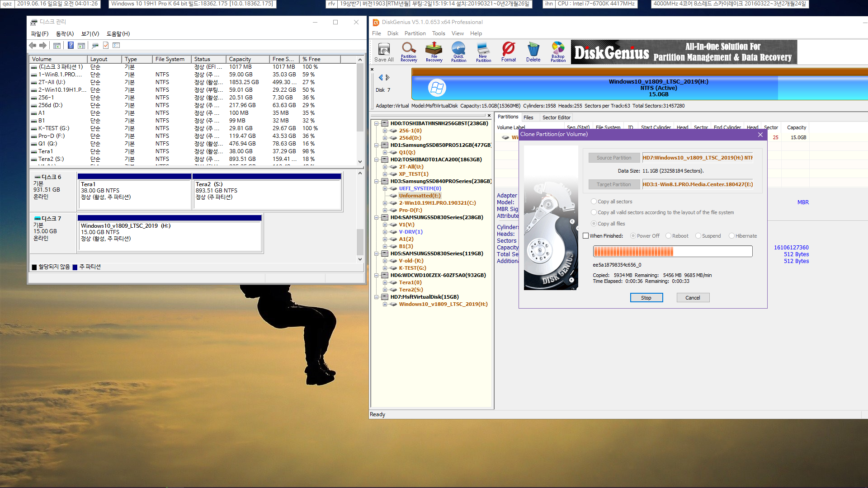Collapse HD7 MsftVirtualDisk node
Viewport: 868px width, 488px height.
[x=376, y=297]
